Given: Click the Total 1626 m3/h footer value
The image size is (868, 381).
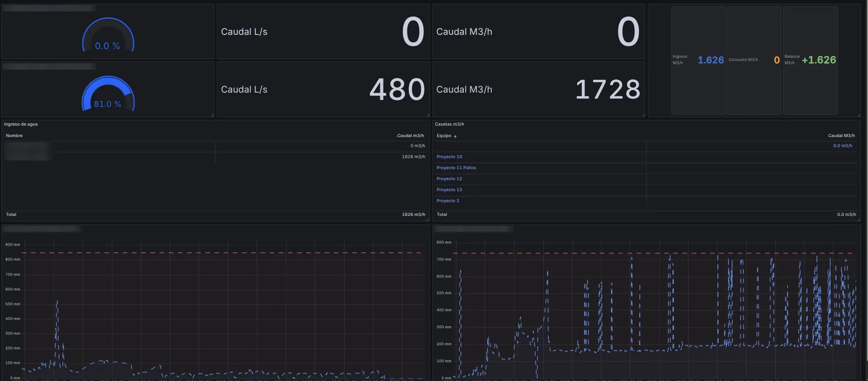Looking at the screenshot, I should pos(413,215).
